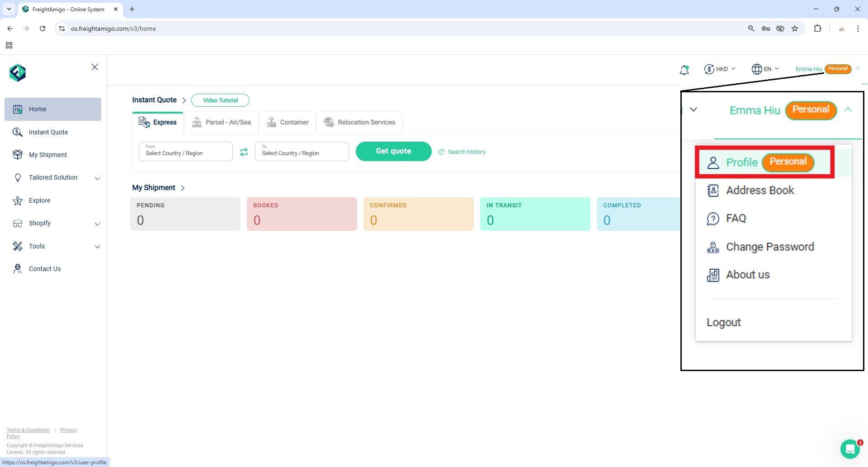Select the Parcel - Air/Sea tab

pos(222,123)
